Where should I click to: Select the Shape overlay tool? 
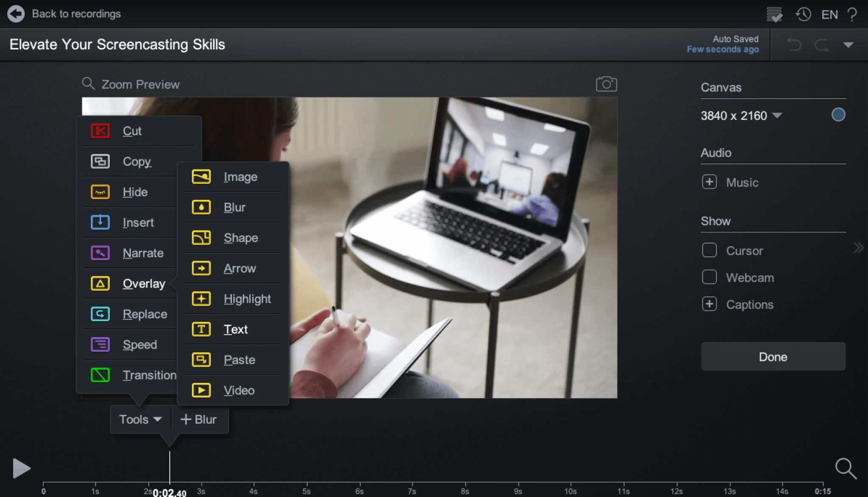point(240,237)
